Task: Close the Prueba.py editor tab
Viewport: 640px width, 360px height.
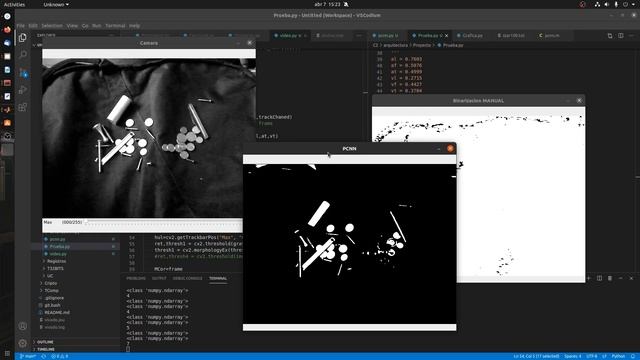Action: tap(447, 36)
